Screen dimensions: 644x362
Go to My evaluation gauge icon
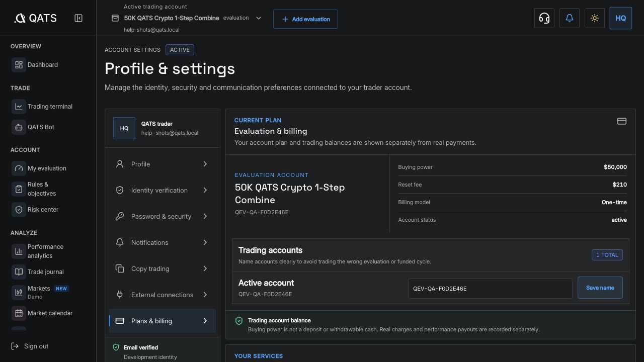pyautogui.click(x=19, y=168)
